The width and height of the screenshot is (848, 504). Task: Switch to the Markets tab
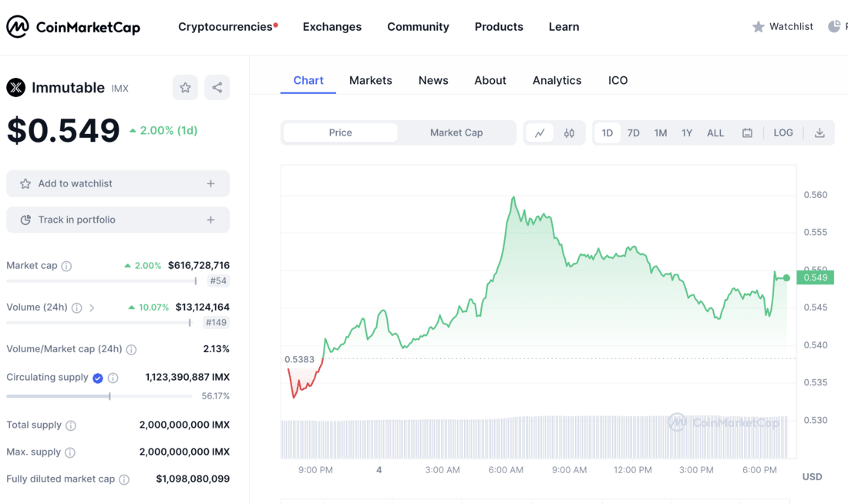pos(371,81)
